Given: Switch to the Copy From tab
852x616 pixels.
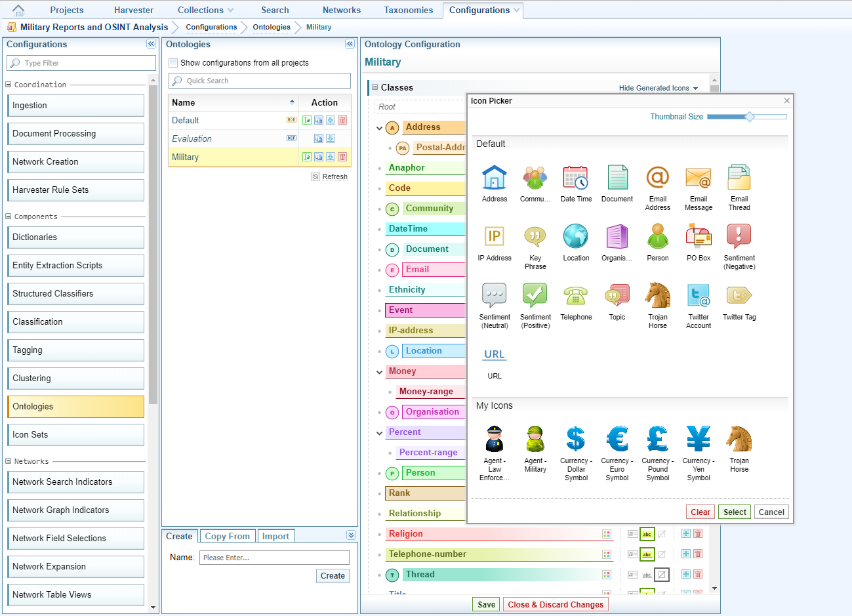Looking at the screenshot, I should [227, 536].
